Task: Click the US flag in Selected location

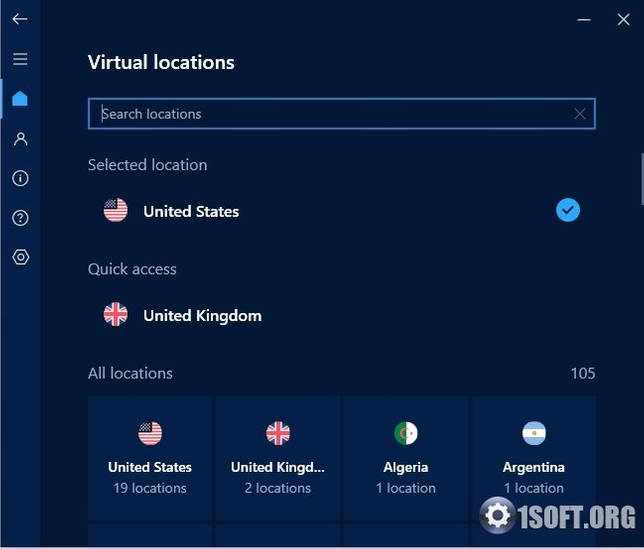Action: (116, 210)
